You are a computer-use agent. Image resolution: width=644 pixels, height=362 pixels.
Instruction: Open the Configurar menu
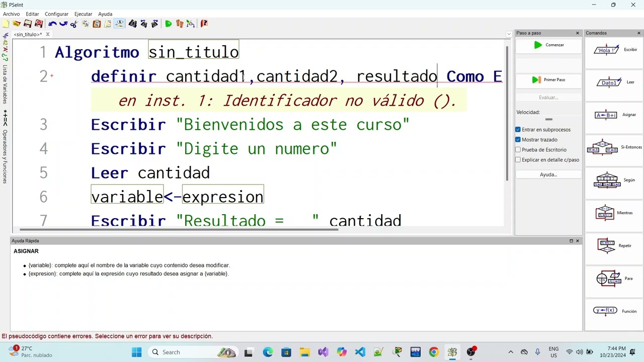point(56,14)
